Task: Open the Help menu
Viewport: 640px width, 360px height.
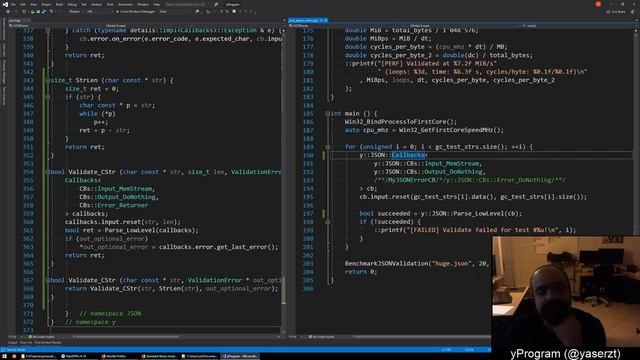Action: coord(157,4)
